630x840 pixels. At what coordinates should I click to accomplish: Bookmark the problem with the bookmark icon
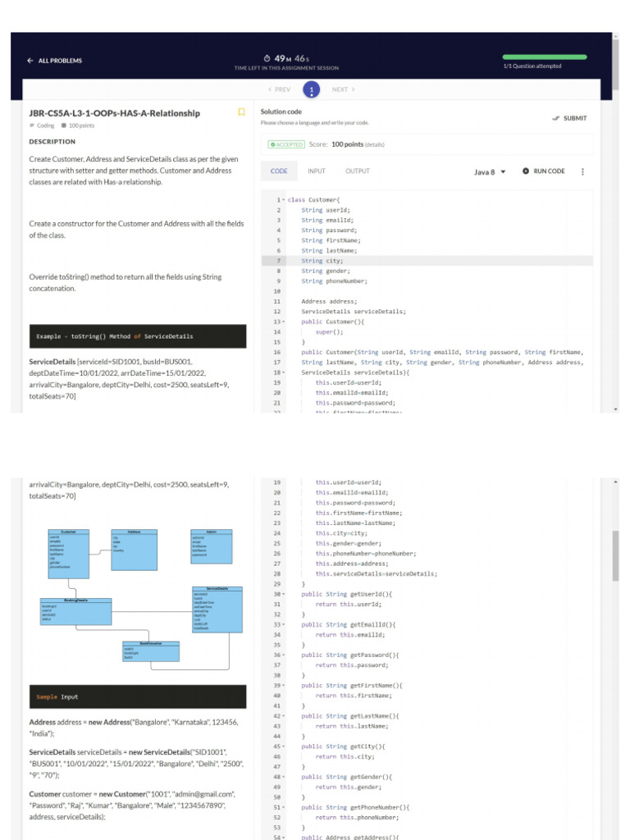tap(241, 112)
